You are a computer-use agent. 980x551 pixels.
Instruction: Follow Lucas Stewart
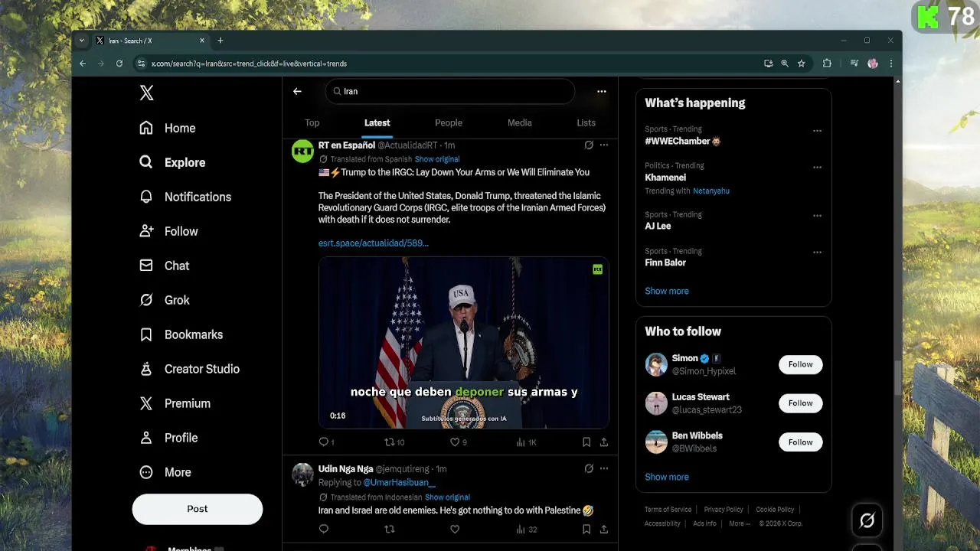point(801,403)
